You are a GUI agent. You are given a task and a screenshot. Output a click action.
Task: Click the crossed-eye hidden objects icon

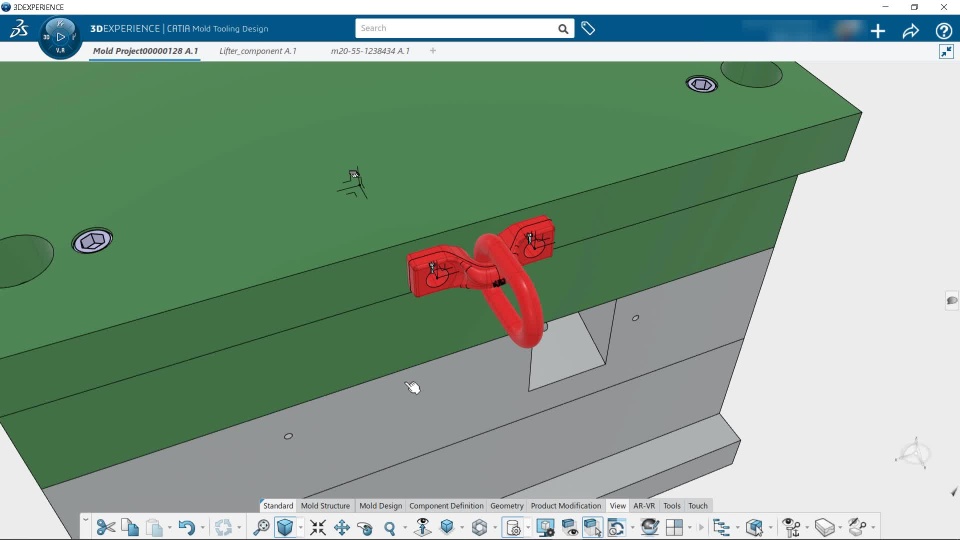[x=857, y=527]
